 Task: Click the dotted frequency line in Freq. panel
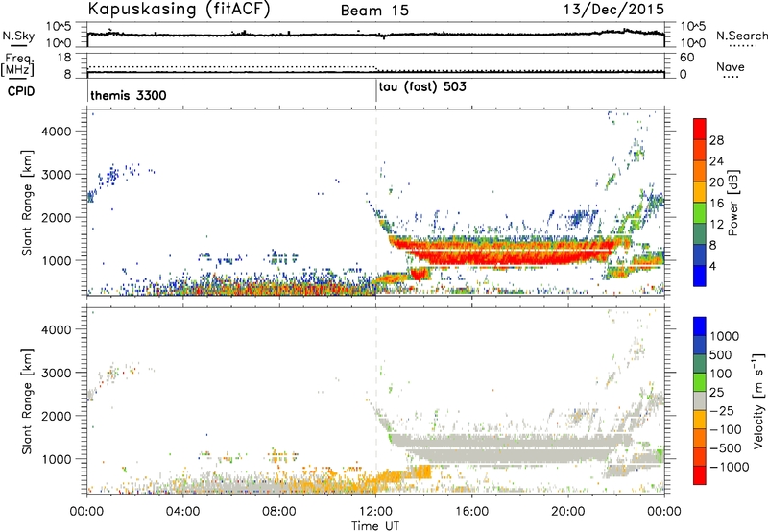tap(231, 66)
